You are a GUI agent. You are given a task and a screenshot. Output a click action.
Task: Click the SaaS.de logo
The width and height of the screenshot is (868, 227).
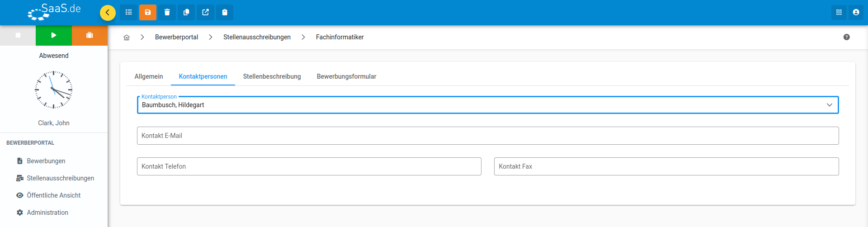click(54, 12)
